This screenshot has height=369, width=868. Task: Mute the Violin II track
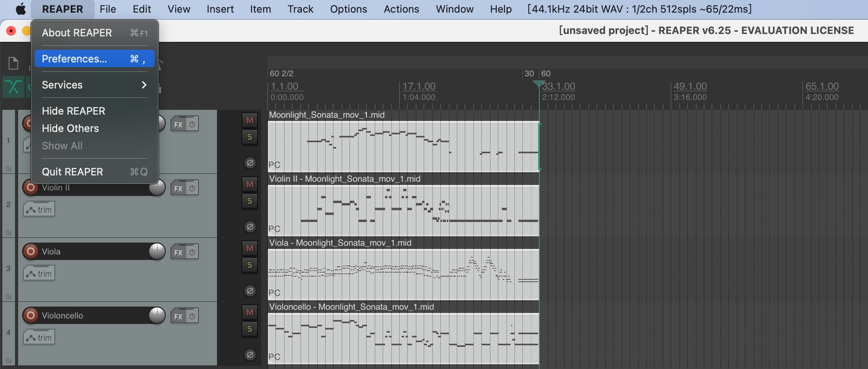point(250,184)
